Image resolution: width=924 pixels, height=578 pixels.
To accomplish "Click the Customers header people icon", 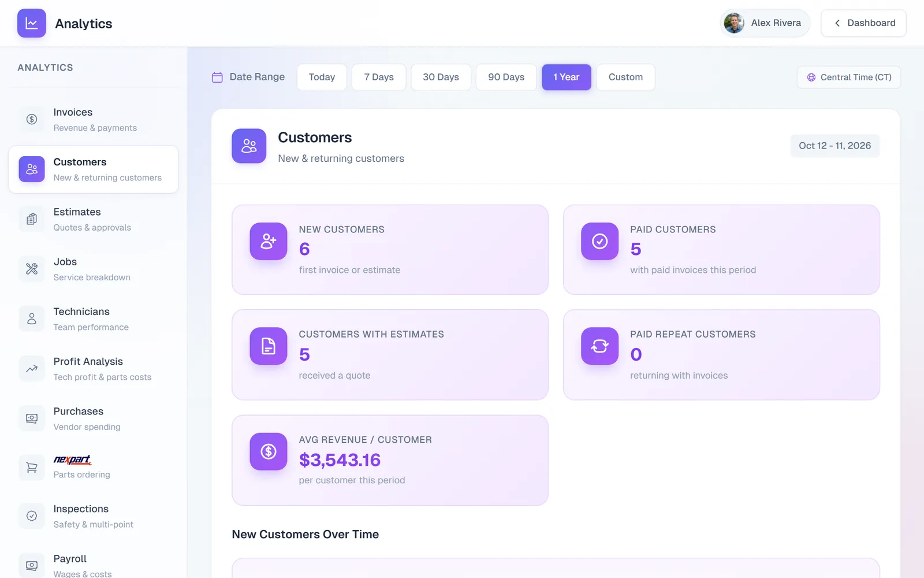I will [249, 146].
